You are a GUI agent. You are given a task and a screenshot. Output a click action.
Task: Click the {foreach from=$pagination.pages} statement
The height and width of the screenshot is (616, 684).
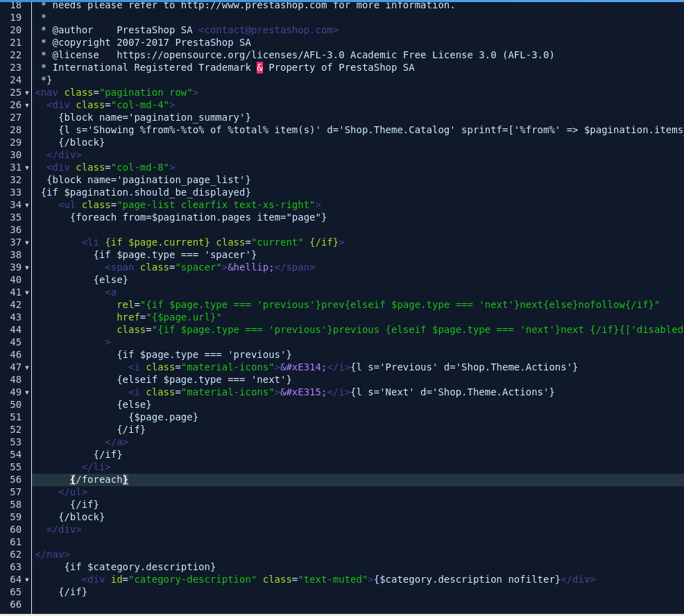coord(198,217)
